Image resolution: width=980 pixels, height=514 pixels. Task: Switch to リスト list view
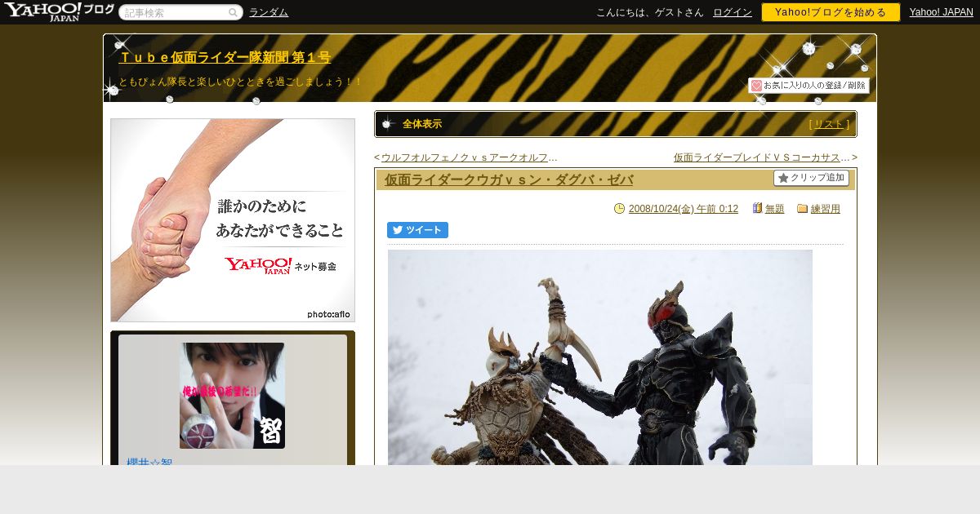[829, 124]
